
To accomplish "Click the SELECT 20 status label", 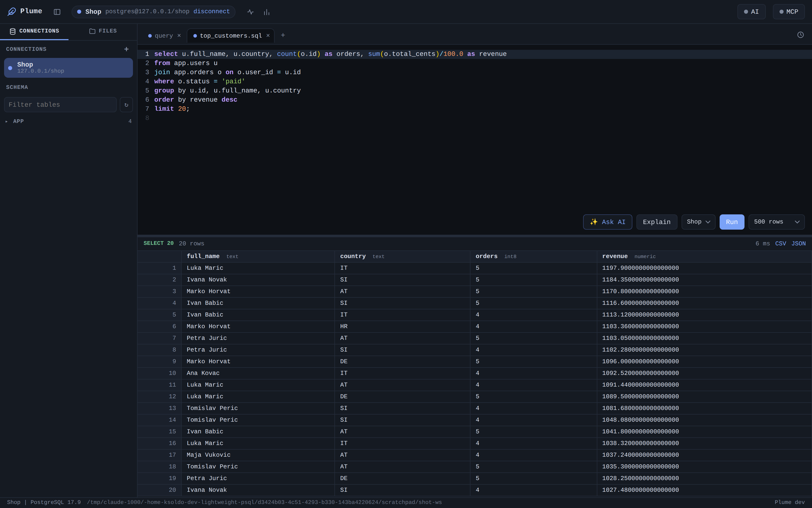I will tap(158, 243).
